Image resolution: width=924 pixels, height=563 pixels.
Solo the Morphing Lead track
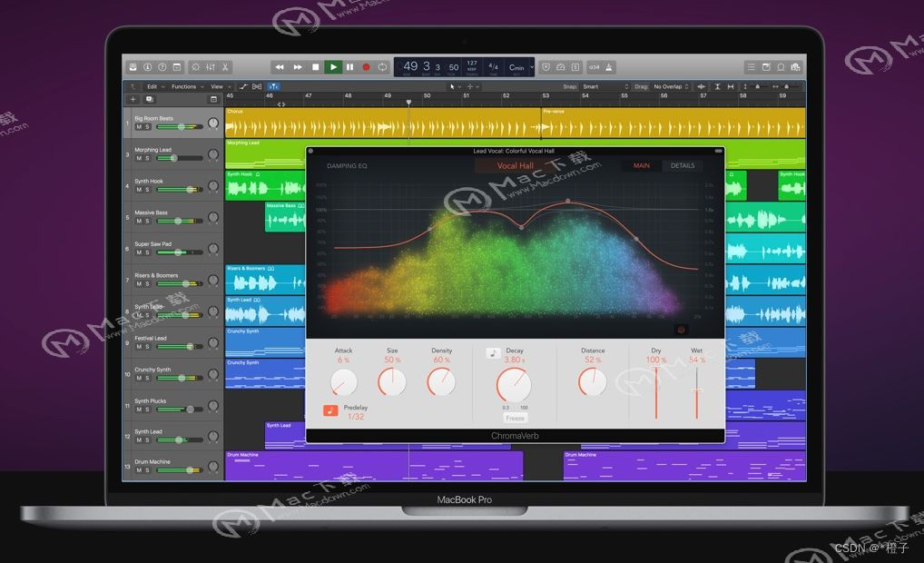tap(147, 158)
